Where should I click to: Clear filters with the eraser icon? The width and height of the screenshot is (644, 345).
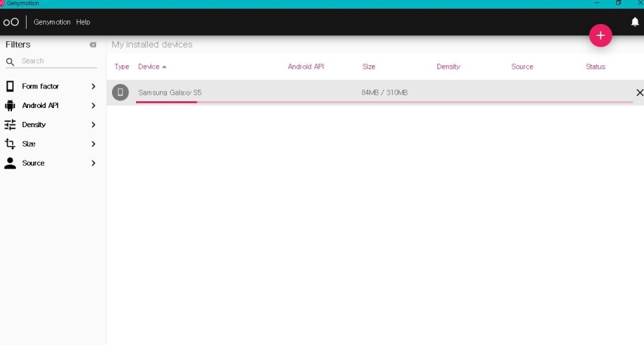[x=93, y=45]
